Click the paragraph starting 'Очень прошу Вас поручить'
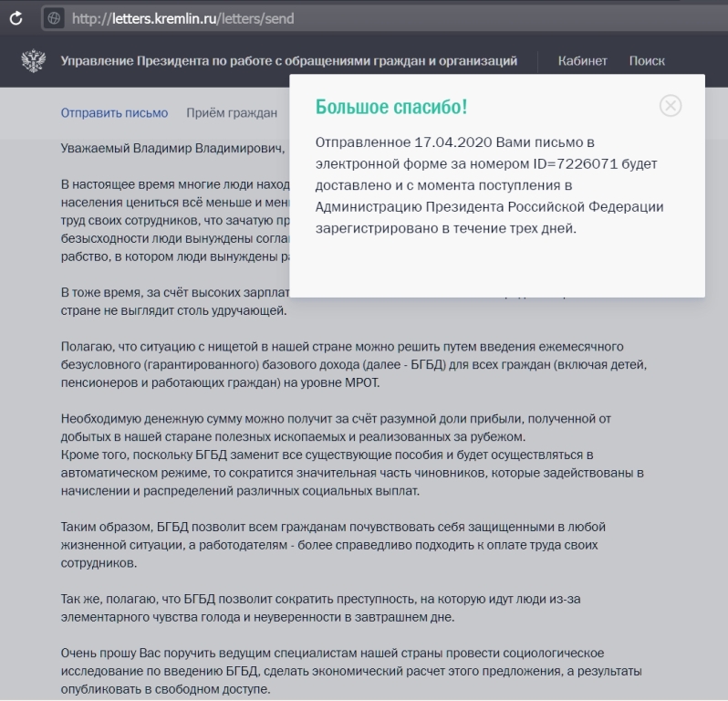Image resolution: width=728 pixels, height=701 pixels. (350, 671)
